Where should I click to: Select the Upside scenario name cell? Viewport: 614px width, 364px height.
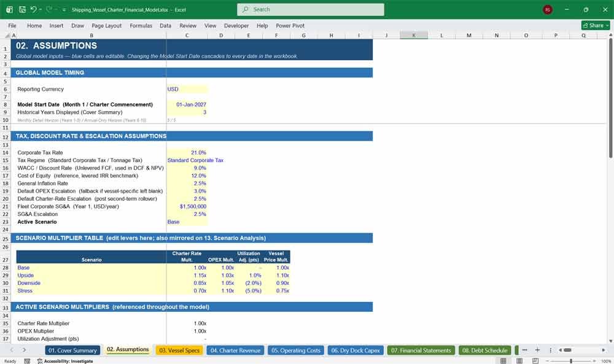91,275
